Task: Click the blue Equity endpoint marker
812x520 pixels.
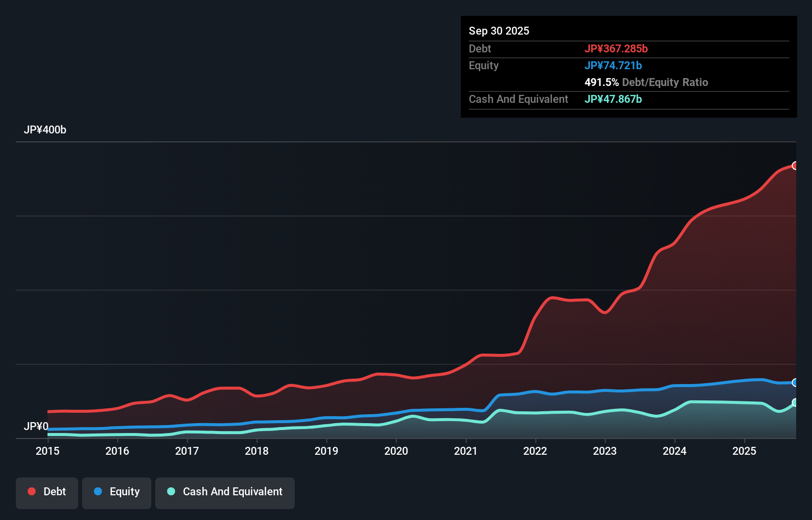Action: [795, 383]
